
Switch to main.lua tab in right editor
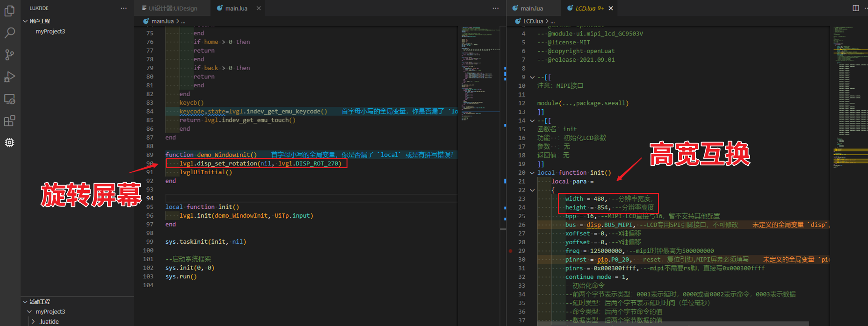click(531, 8)
